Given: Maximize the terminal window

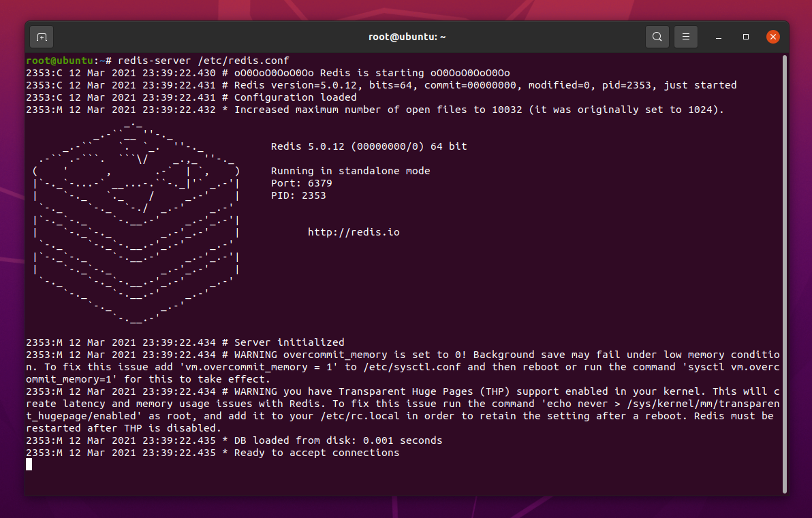Looking at the screenshot, I should (746, 37).
